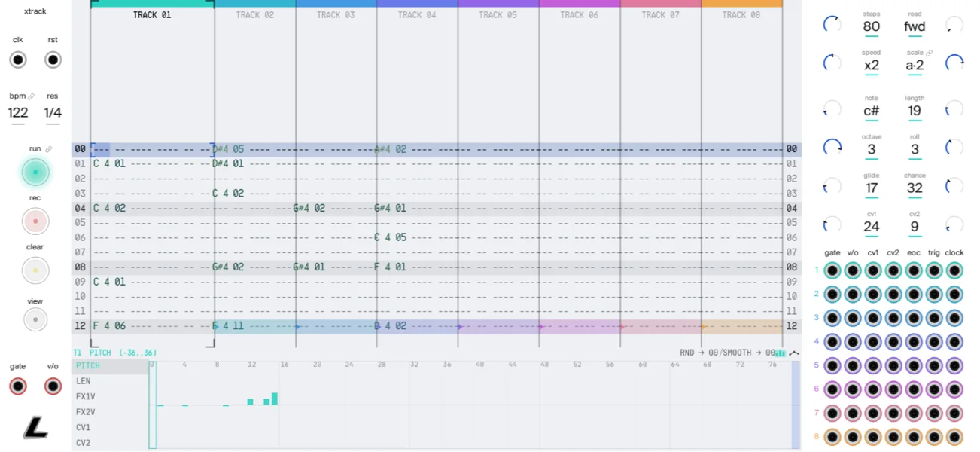This screenshot has width=980, height=452.
Task: Click row 1 gate output jack
Action: tap(832, 270)
